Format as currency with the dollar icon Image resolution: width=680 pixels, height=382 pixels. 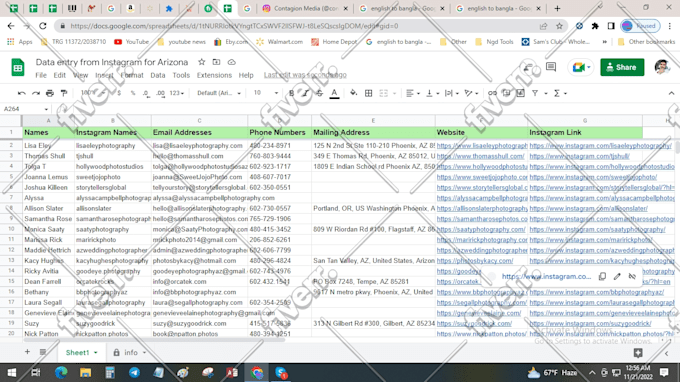point(119,93)
